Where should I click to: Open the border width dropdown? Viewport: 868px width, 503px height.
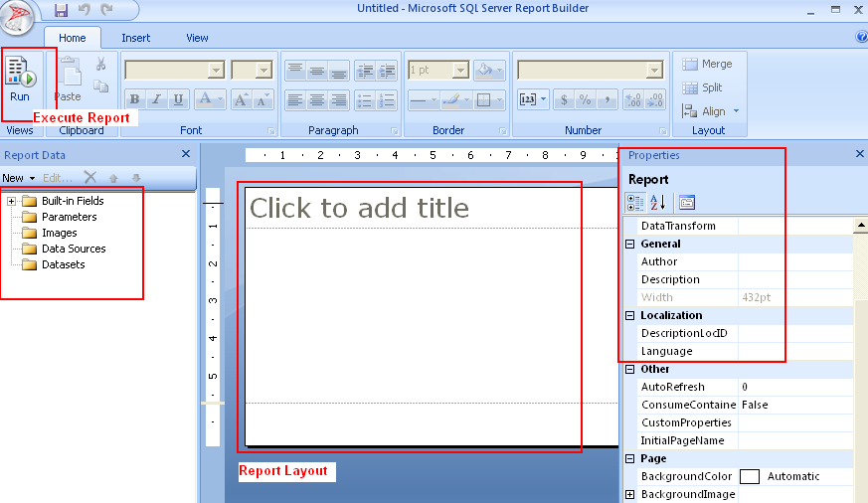click(460, 71)
